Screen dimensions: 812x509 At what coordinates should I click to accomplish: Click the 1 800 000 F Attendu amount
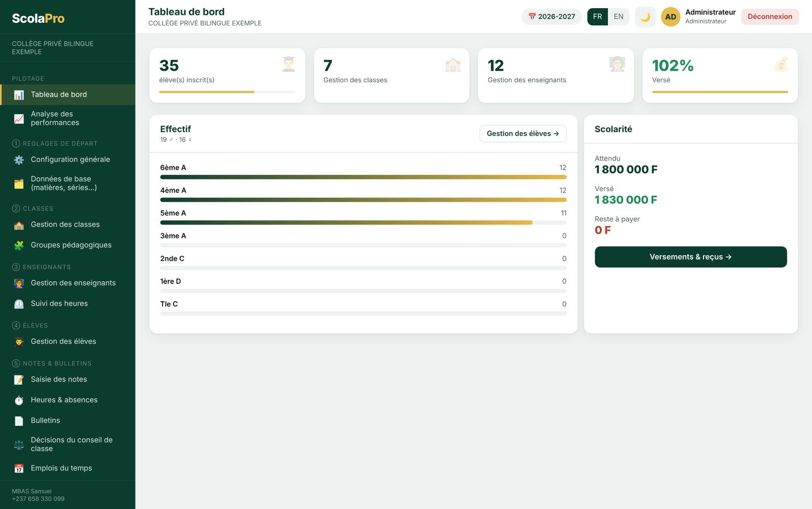coord(626,170)
